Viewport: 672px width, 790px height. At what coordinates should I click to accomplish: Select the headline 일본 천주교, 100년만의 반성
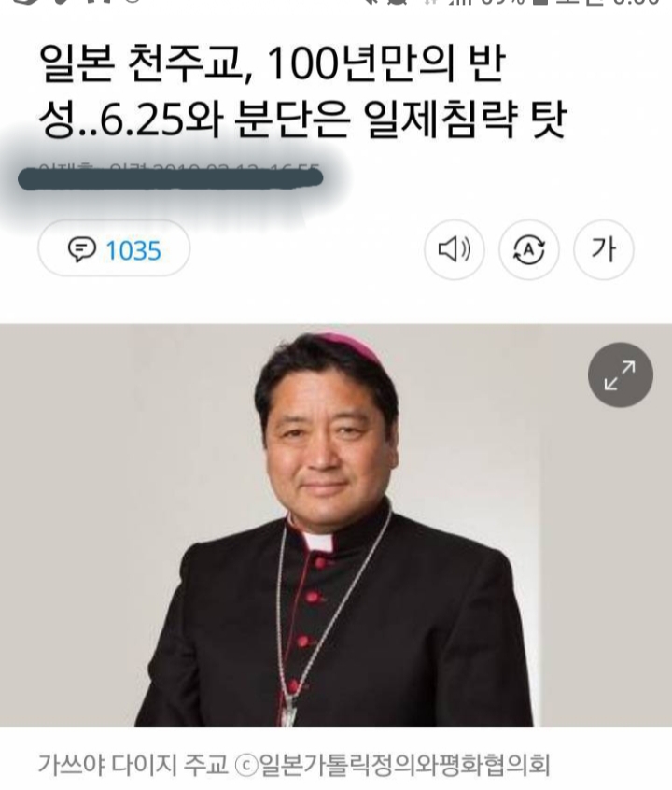273,92
